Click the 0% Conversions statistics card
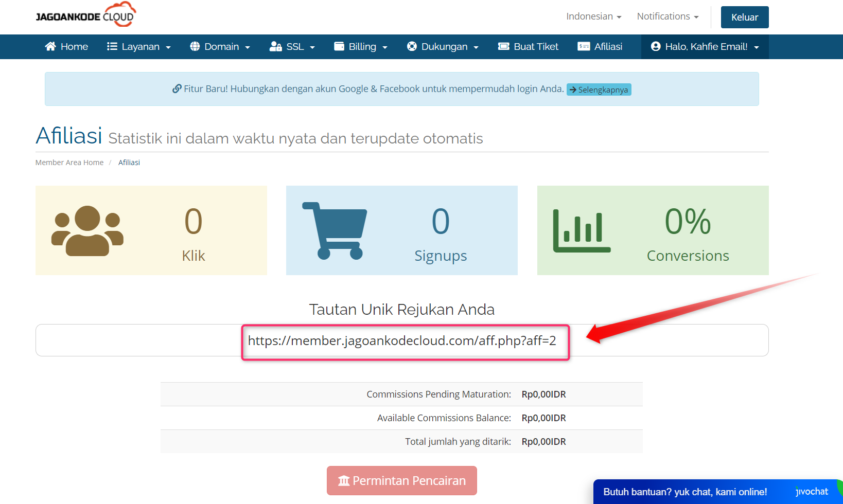 click(653, 230)
